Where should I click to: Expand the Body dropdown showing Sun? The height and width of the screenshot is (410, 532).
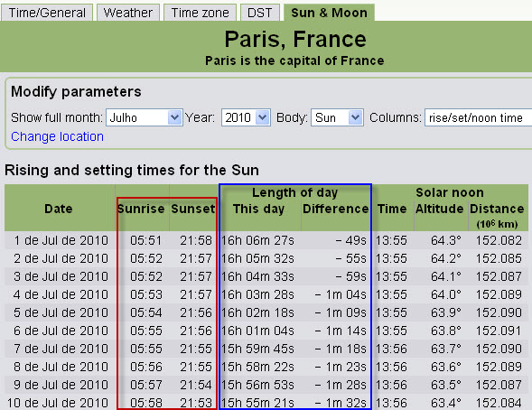(337, 117)
